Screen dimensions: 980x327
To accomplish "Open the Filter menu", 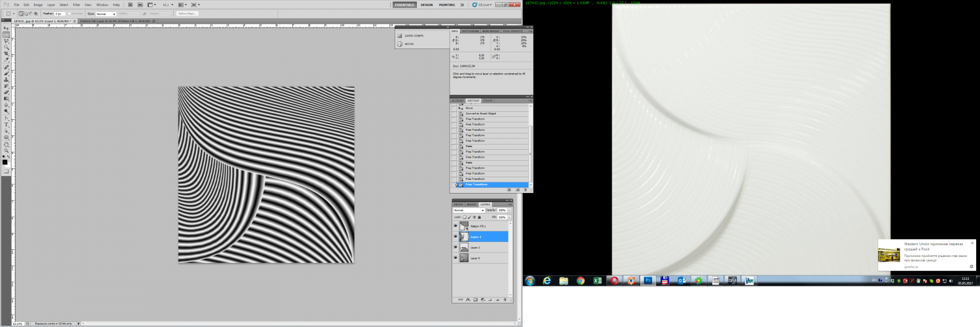I will [76, 5].
